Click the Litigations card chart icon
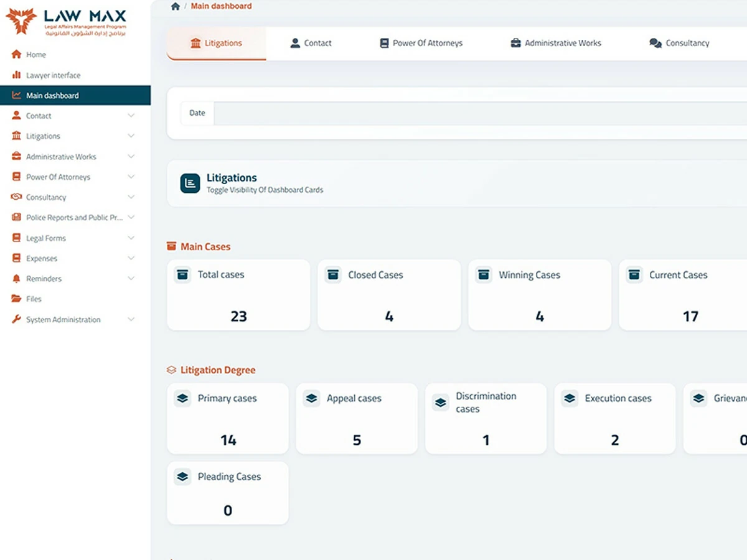The width and height of the screenshot is (747, 560). click(190, 183)
